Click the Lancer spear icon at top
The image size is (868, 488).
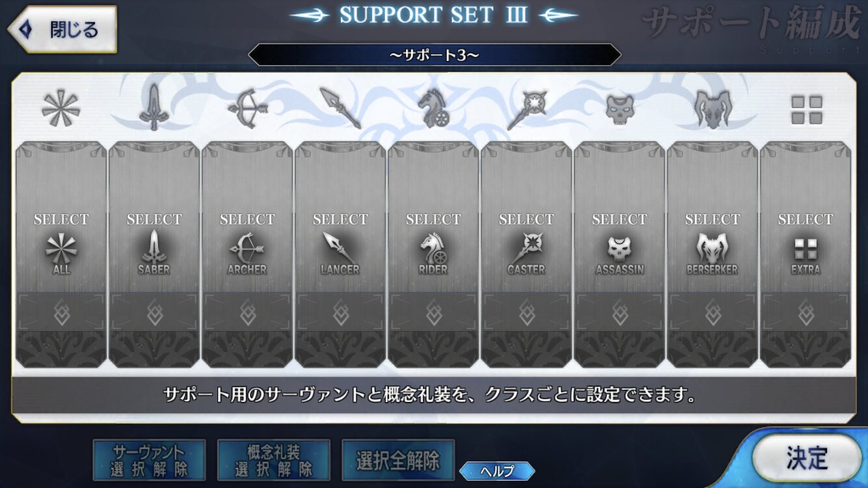pos(340,108)
